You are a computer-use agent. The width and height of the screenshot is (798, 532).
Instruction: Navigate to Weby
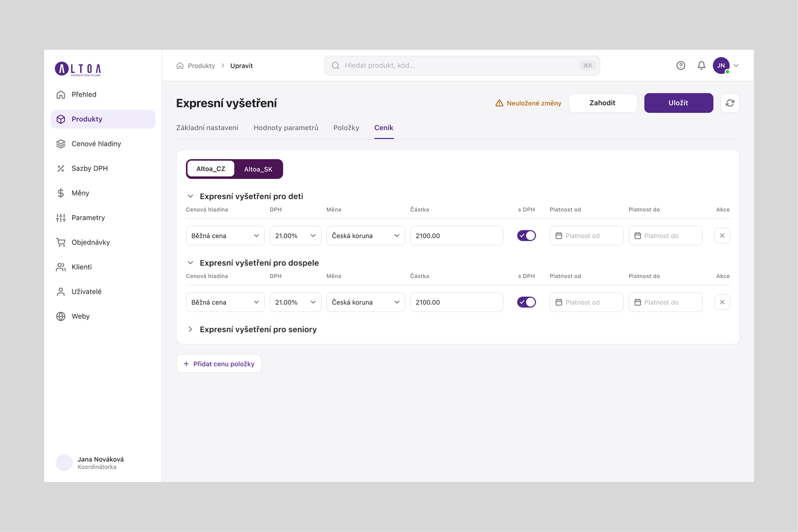point(103,317)
